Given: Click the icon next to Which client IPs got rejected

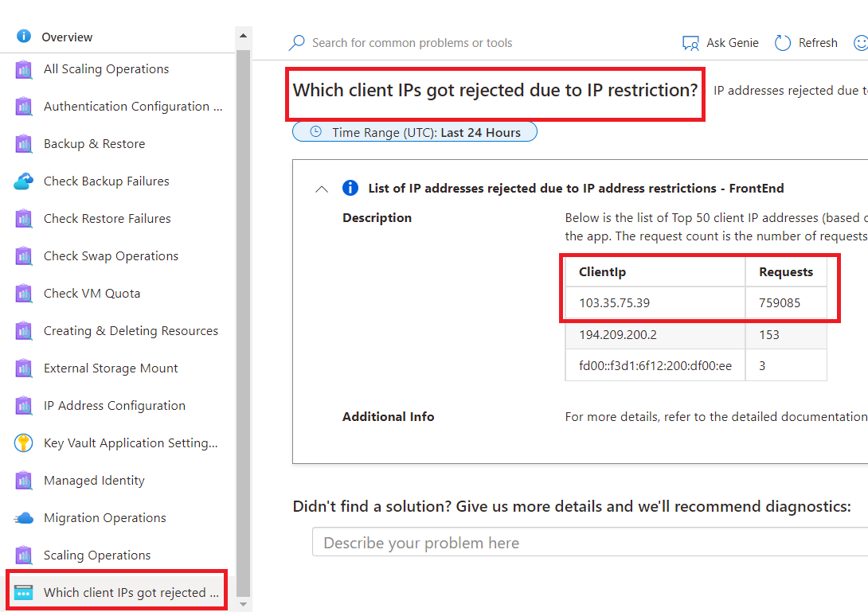Looking at the screenshot, I should coord(25,591).
